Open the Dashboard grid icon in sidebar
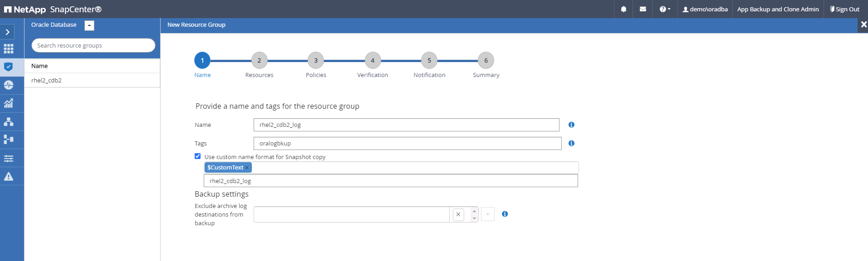 click(x=9, y=49)
